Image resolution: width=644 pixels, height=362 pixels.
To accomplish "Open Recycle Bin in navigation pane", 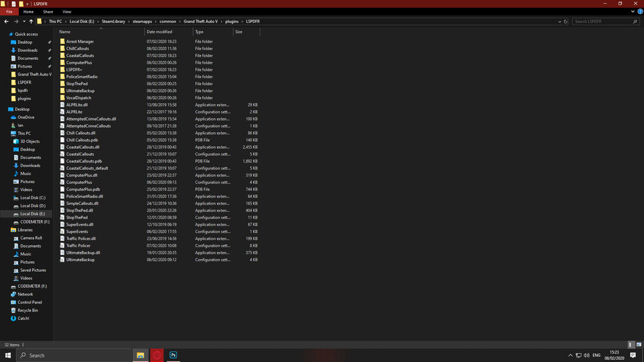I will click(x=28, y=310).
